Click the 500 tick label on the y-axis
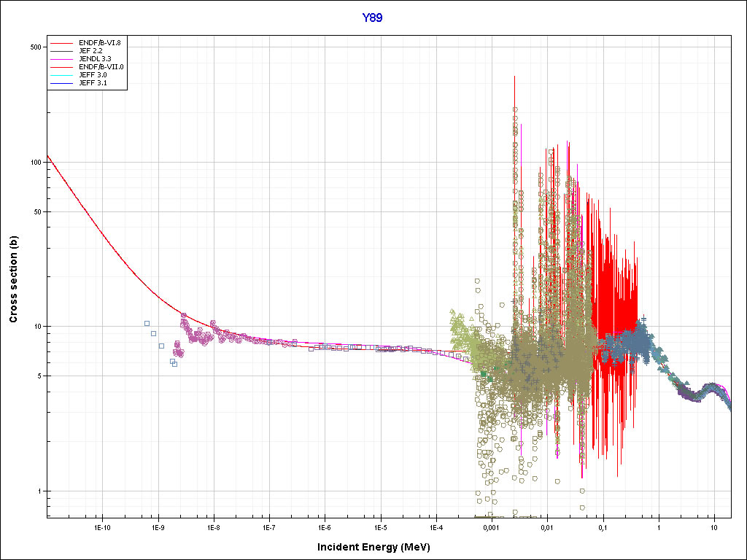The width and height of the screenshot is (747, 560). click(x=34, y=47)
